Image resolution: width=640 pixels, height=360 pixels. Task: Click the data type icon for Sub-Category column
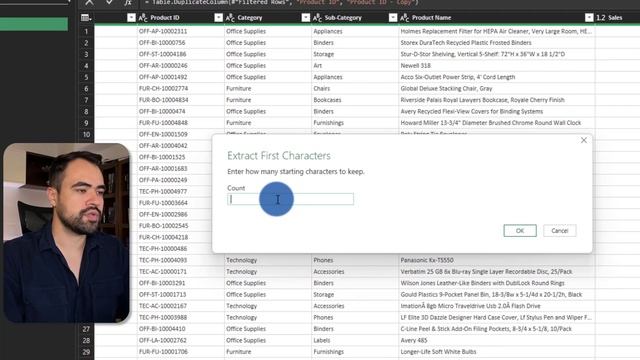(x=318, y=18)
